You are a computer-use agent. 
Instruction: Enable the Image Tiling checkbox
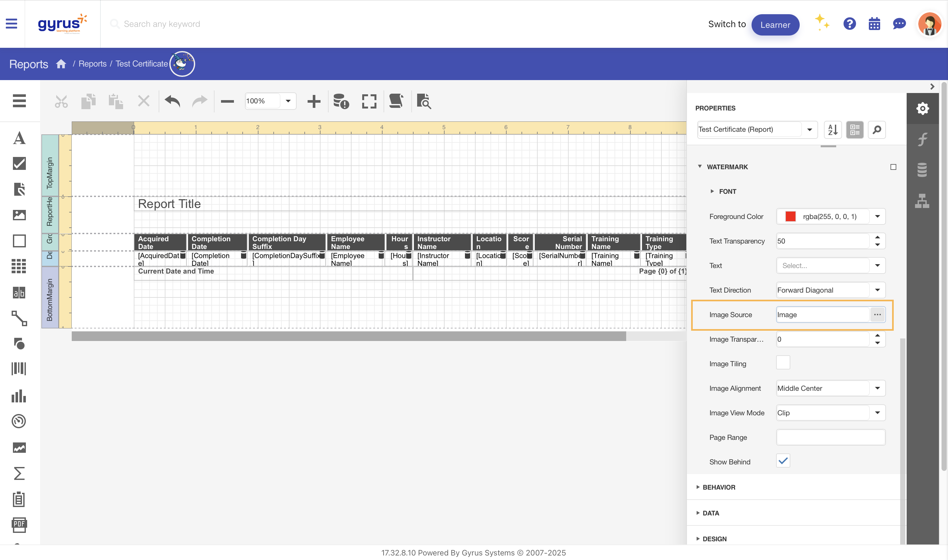tap(783, 363)
